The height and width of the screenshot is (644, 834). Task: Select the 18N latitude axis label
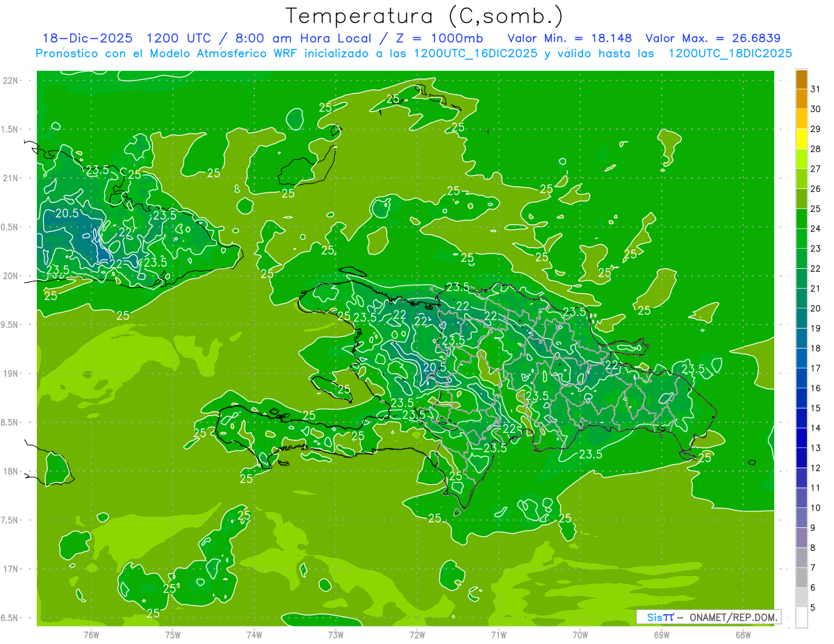click(x=10, y=471)
